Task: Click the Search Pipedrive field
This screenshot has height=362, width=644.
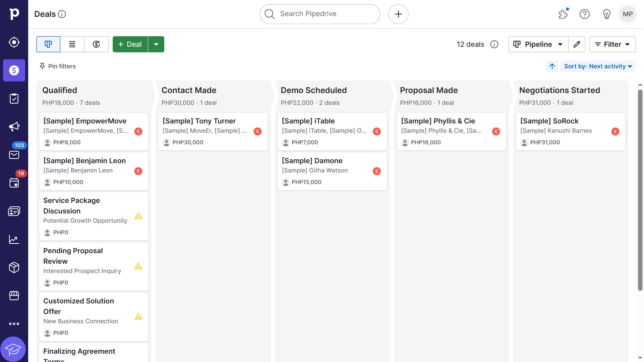Action: click(x=319, y=14)
